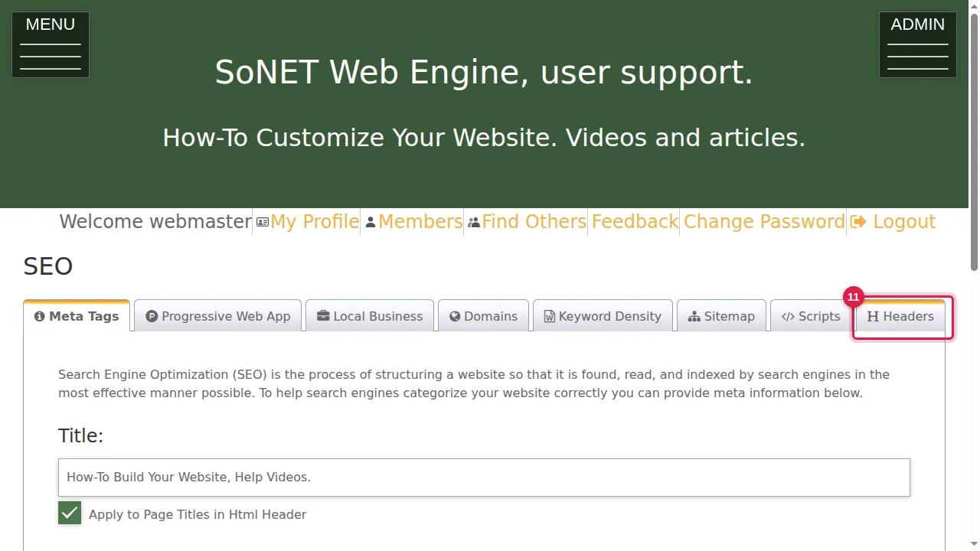Click the H icon on Headers tab
This screenshot has width=980, height=551.
(873, 316)
